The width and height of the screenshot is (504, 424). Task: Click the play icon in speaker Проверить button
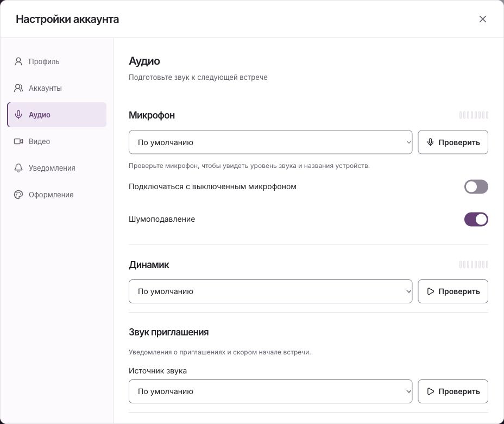coord(430,291)
